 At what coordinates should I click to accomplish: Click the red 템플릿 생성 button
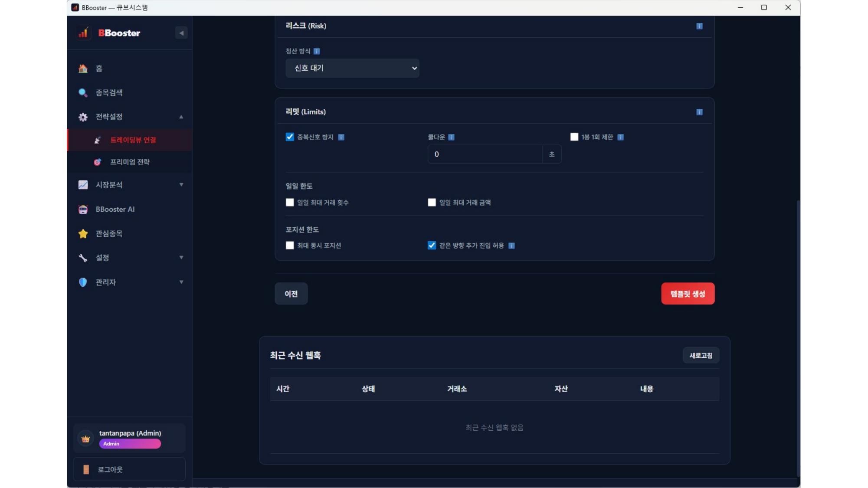(x=688, y=294)
